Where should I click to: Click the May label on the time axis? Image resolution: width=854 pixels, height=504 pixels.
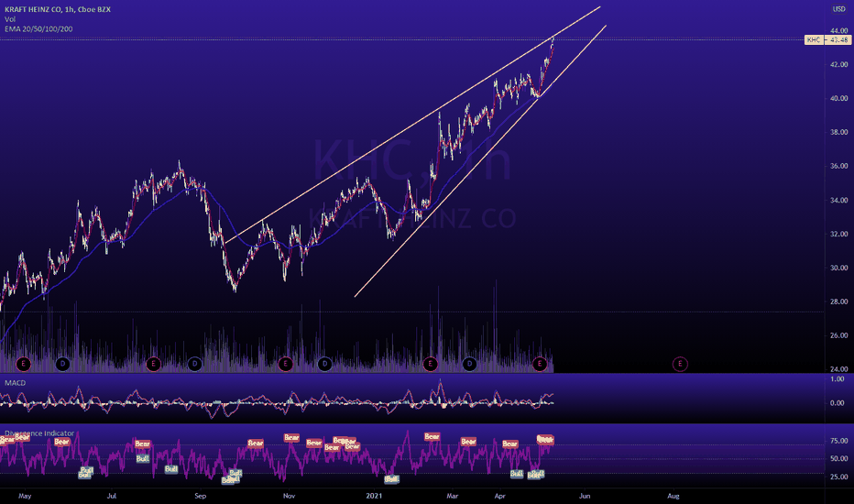(25, 496)
